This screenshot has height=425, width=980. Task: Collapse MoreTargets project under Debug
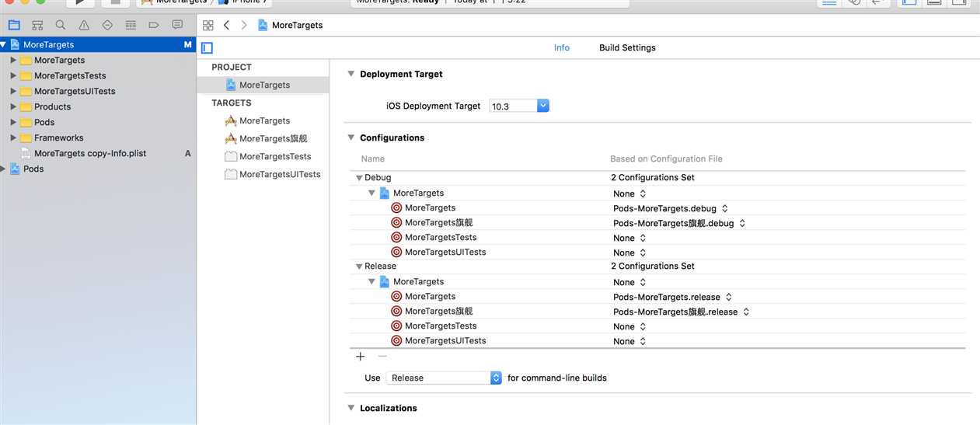371,193
